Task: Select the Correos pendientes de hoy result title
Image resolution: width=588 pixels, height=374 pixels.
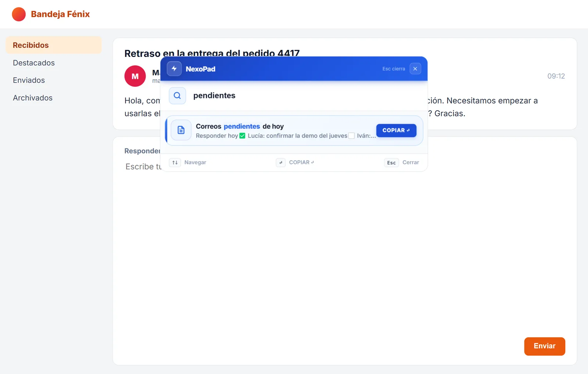Action: click(240, 126)
